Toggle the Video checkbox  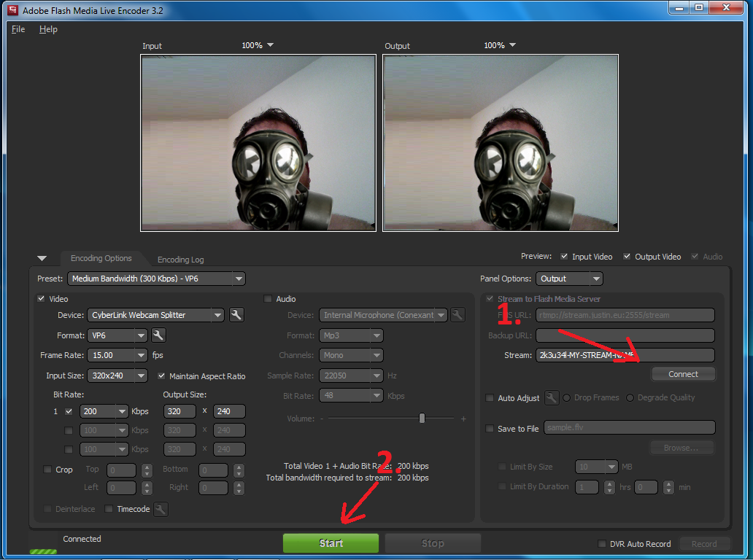pos(42,298)
